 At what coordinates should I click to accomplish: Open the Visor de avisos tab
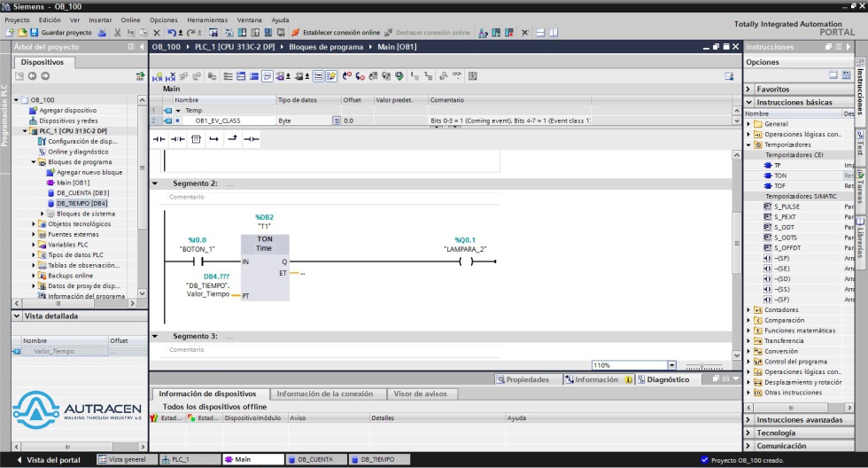click(x=420, y=394)
